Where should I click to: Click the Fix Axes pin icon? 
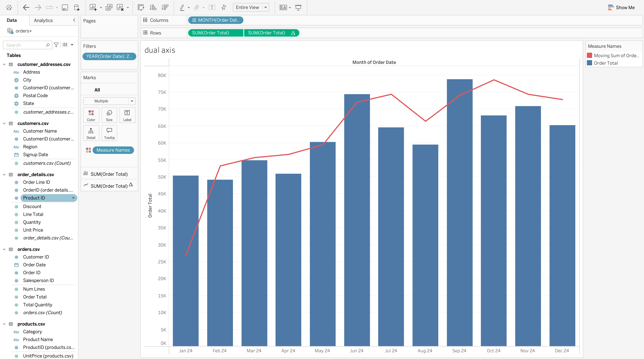coord(224,7)
